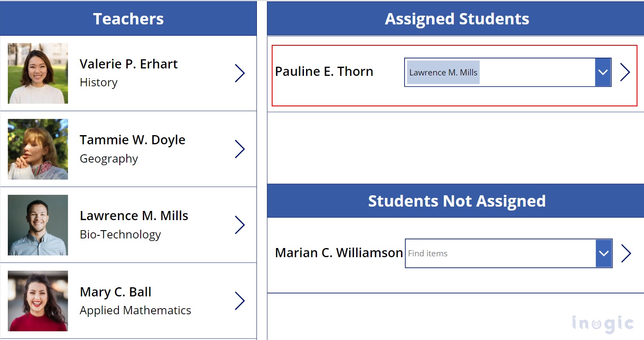The image size is (644, 340).
Task: Click arrow beside Marian C. Williamson's dropdown
Action: 626,253
